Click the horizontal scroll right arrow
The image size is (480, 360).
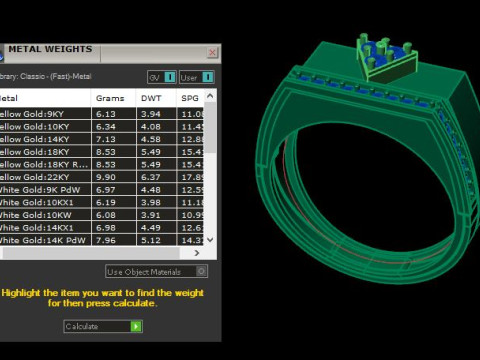pyautogui.click(x=197, y=253)
